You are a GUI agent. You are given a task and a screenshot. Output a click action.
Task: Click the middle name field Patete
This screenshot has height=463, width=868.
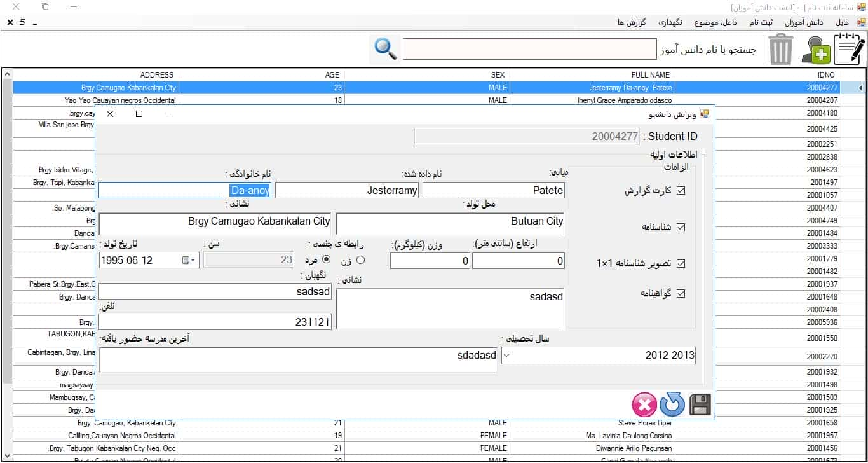pyautogui.click(x=494, y=190)
